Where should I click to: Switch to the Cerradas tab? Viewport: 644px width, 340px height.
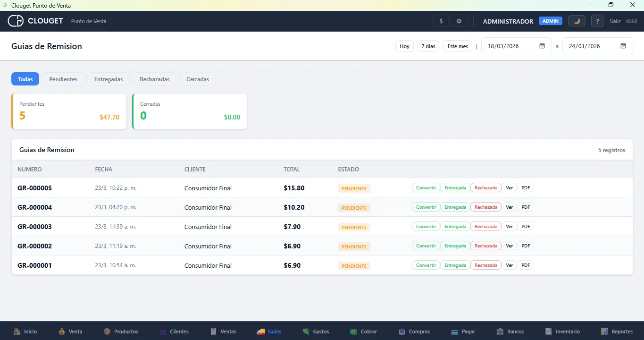[198, 79]
